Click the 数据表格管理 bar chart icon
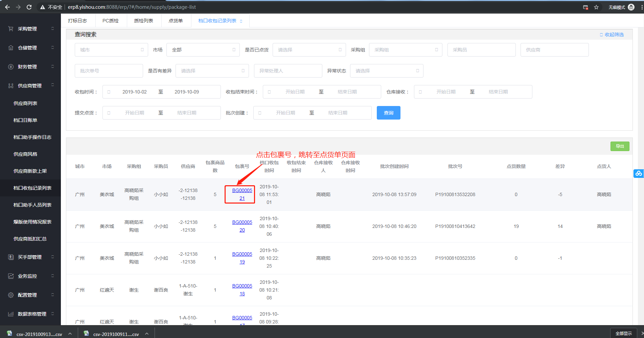 point(11,314)
